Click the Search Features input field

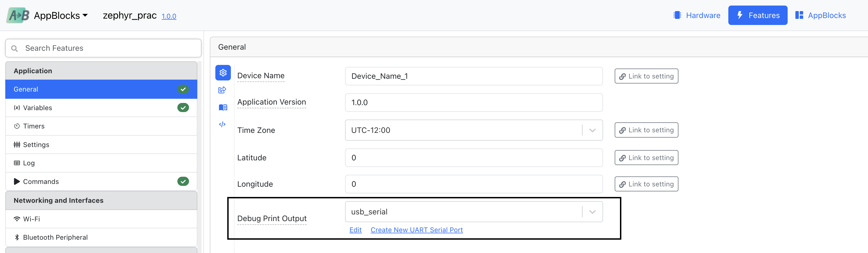click(x=103, y=48)
